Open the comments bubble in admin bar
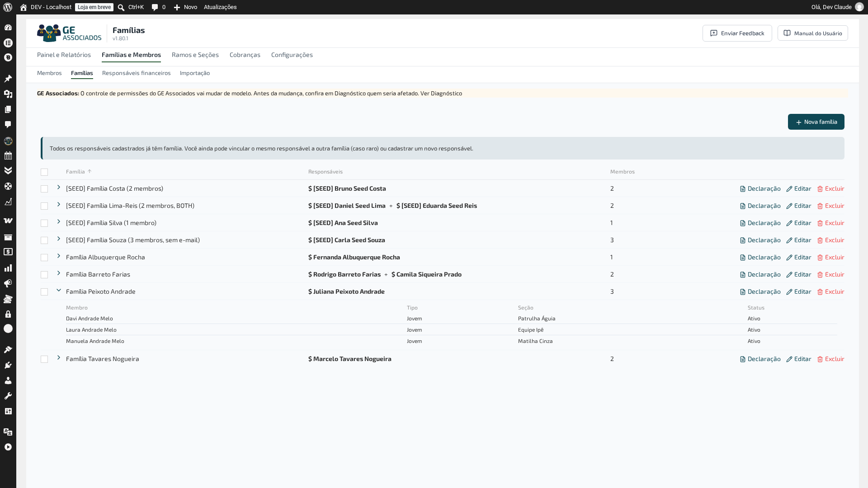 [155, 7]
